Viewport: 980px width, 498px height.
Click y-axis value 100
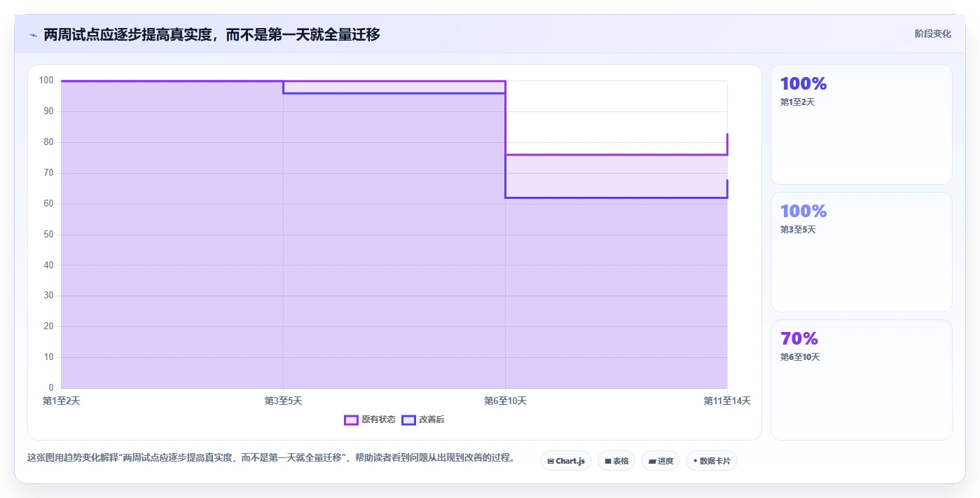[46, 81]
